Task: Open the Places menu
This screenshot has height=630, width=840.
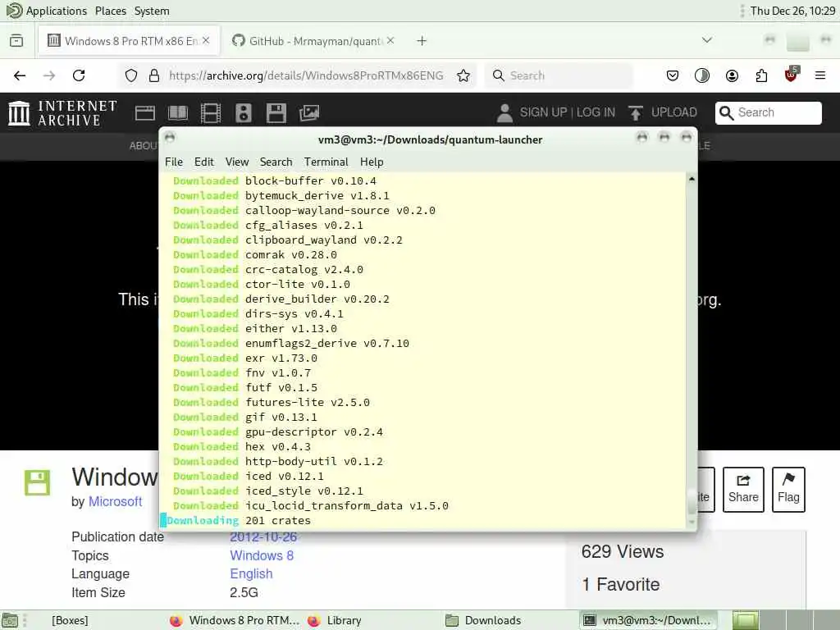Action: tap(111, 11)
